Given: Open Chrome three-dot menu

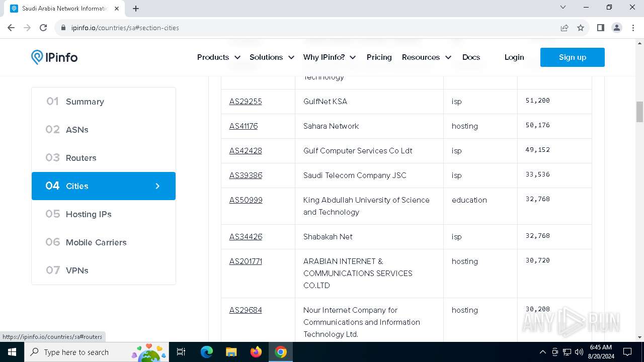Looking at the screenshot, I should [633, 28].
